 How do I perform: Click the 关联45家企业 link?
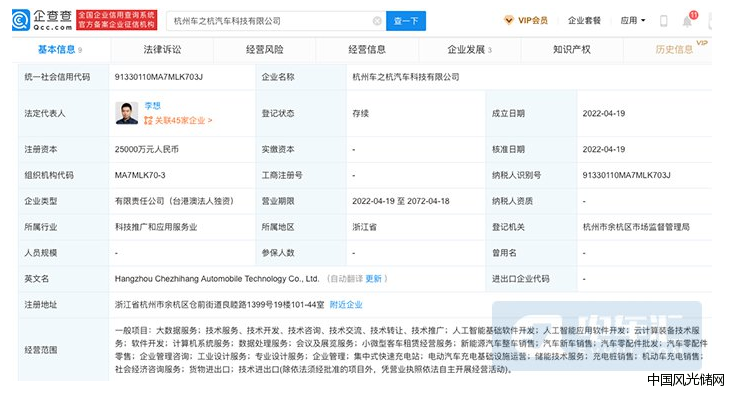[183, 121]
